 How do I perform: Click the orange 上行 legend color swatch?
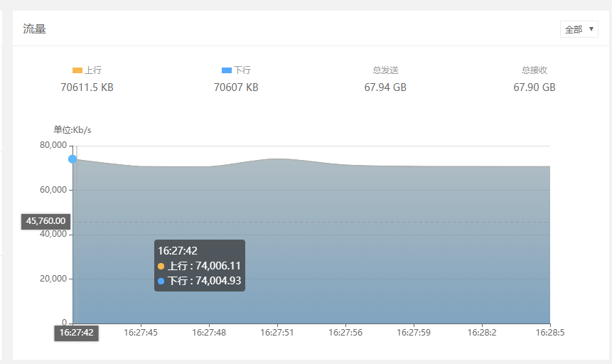pos(77,70)
